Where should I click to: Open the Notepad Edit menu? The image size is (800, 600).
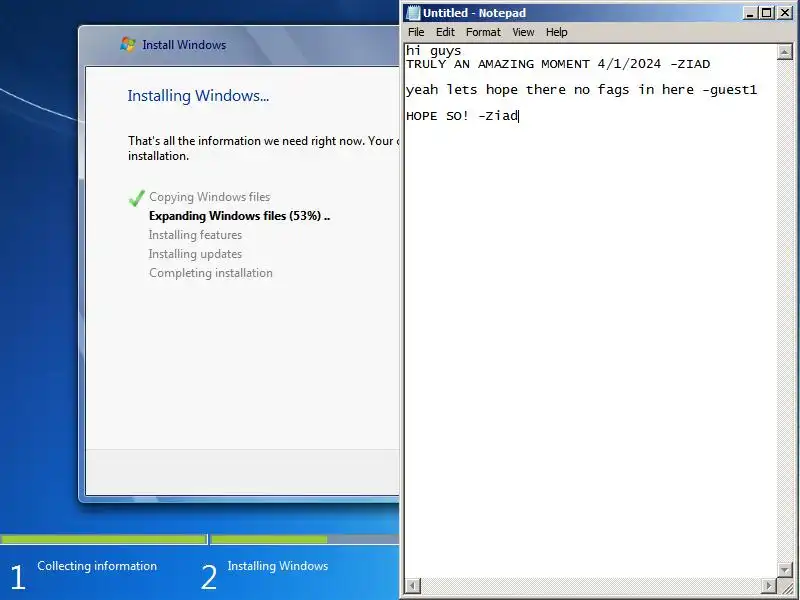445,32
